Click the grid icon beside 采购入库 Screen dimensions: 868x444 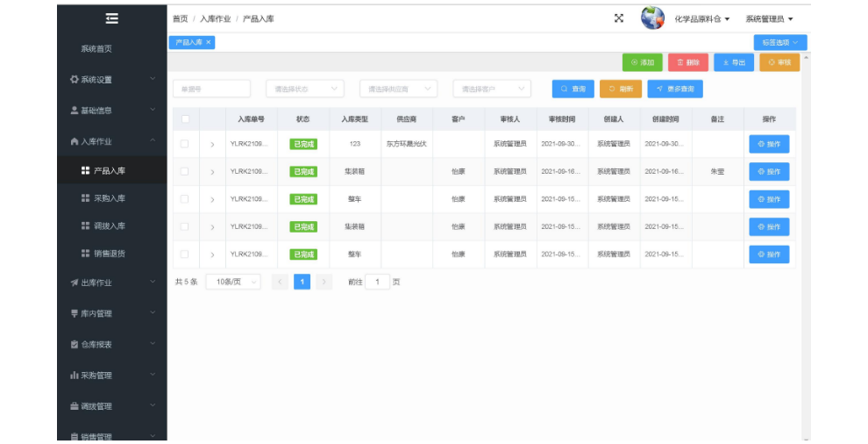tap(85, 198)
